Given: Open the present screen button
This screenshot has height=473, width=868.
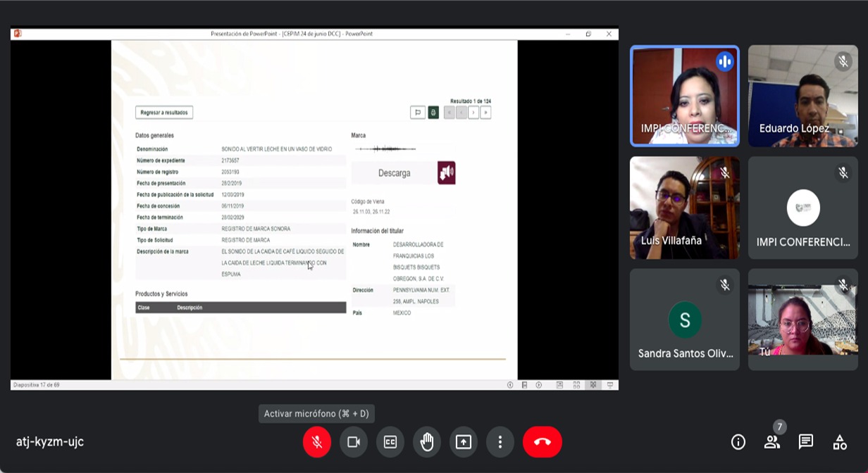Looking at the screenshot, I should coord(464,442).
